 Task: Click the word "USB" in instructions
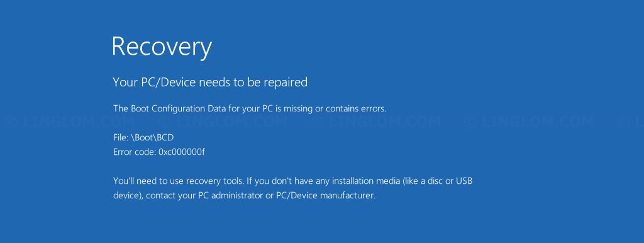464,181
